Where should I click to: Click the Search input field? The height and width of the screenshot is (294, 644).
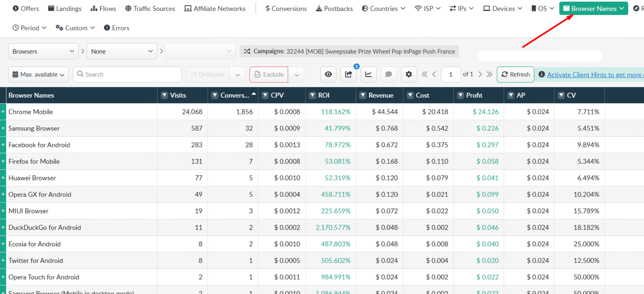(x=127, y=75)
